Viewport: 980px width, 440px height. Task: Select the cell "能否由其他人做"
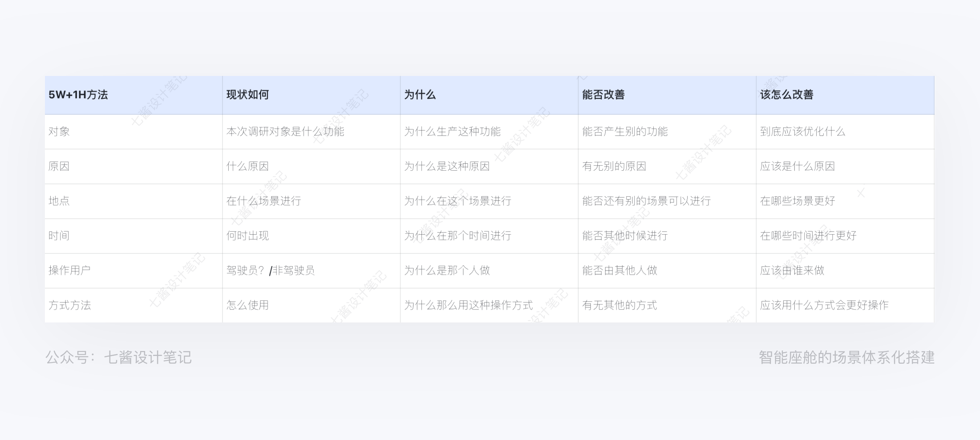tap(667, 270)
